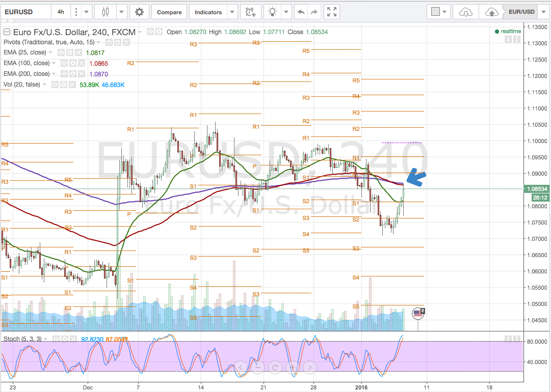The image size is (551, 392).
Task: Open the chart properties settings gear
Action: [x=139, y=11]
